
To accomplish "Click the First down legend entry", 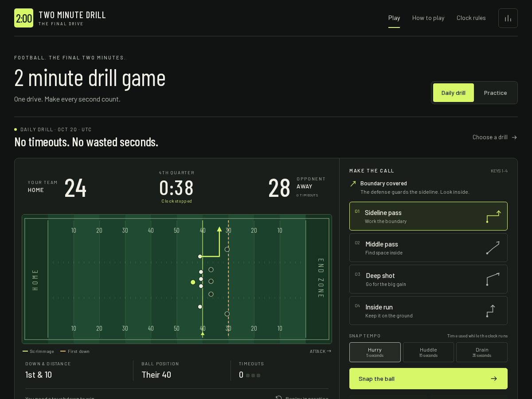I will point(75,352).
